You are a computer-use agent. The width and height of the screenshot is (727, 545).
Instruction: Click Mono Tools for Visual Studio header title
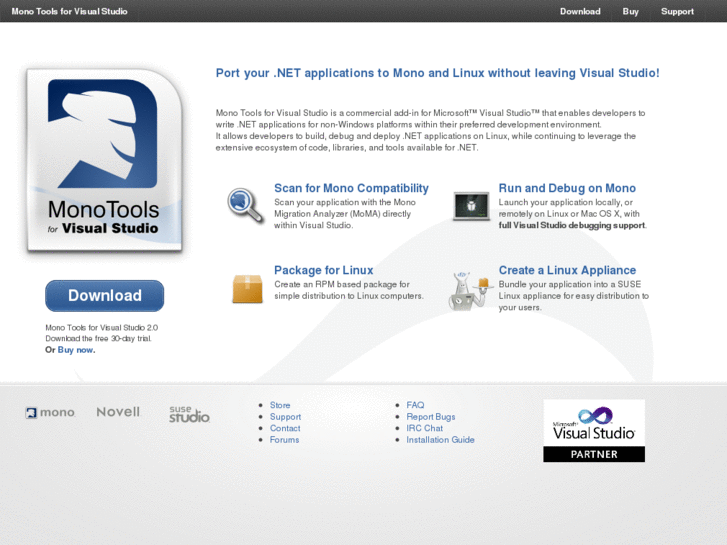pos(70,11)
